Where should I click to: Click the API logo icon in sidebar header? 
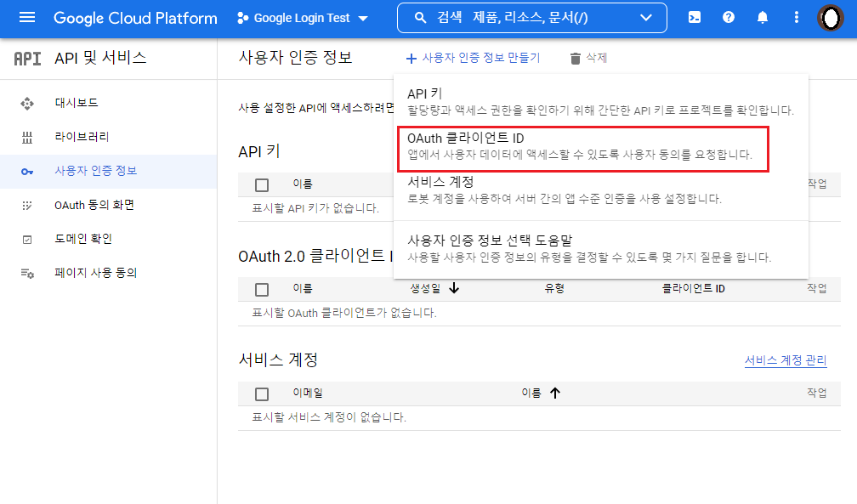click(x=27, y=59)
